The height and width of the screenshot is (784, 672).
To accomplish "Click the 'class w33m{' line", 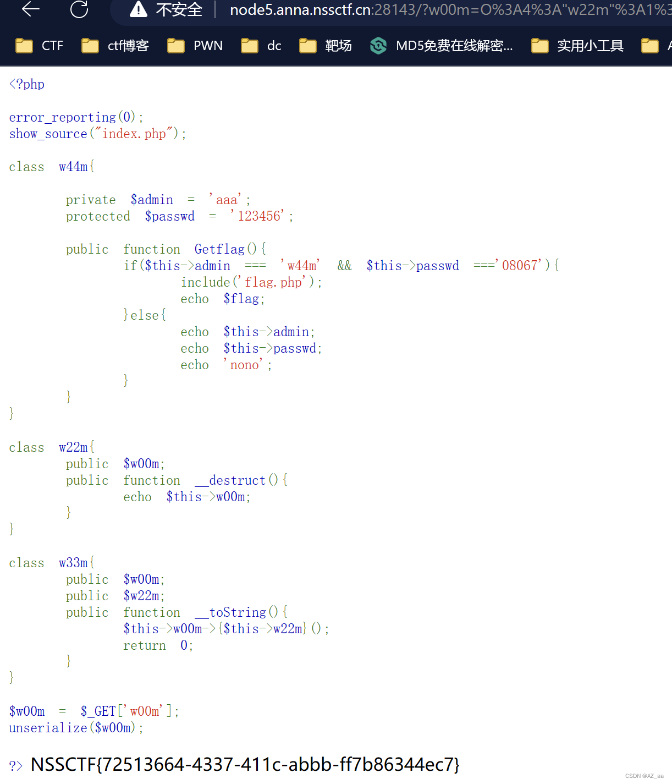I will [x=52, y=563].
